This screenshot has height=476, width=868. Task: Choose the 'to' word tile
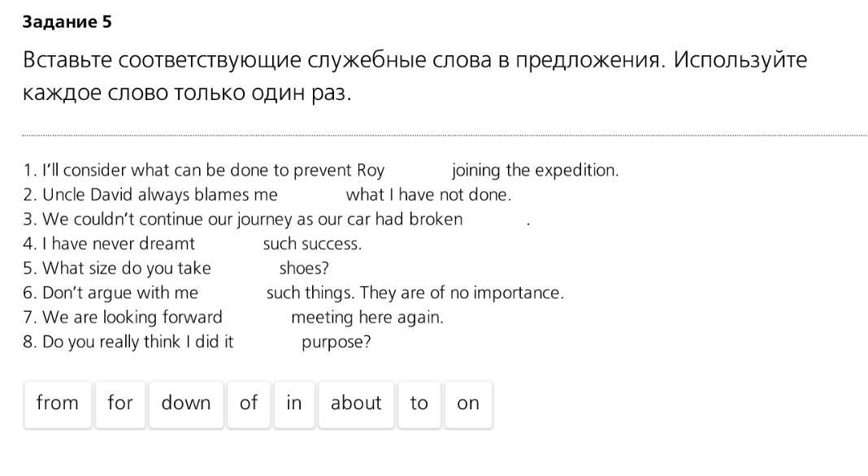(x=419, y=404)
